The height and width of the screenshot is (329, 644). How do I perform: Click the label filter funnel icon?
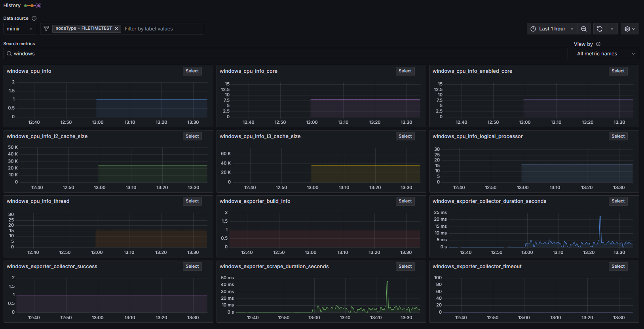[46, 28]
